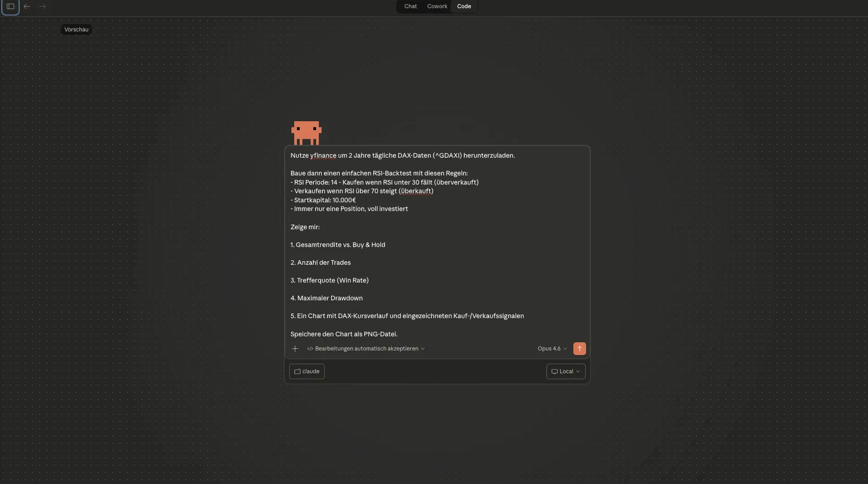Image resolution: width=868 pixels, height=484 pixels.
Task: Select the Code tab
Action: pyautogui.click(x=464, y=6)
